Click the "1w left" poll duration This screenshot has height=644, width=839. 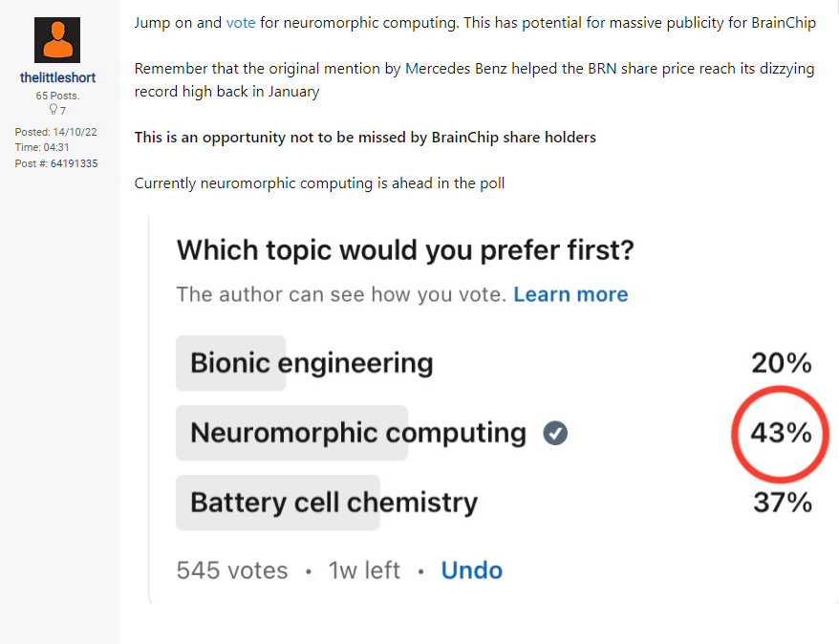tap(364, 570)
